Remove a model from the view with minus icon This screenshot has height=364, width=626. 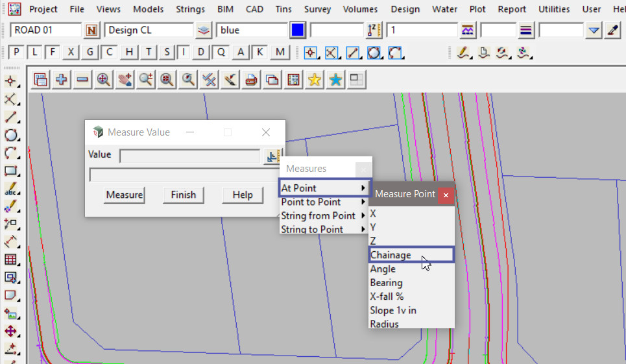point(82,80)
